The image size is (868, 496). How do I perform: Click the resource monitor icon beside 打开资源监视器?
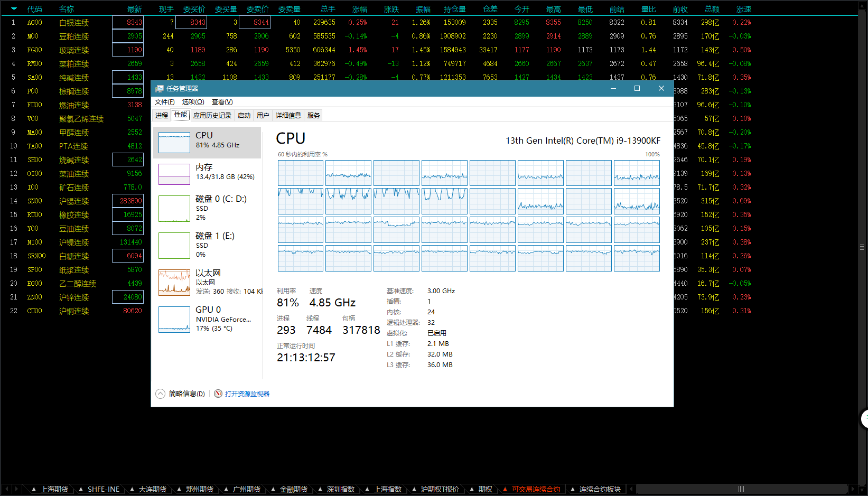pyautogui.click(x=218, y=394)
